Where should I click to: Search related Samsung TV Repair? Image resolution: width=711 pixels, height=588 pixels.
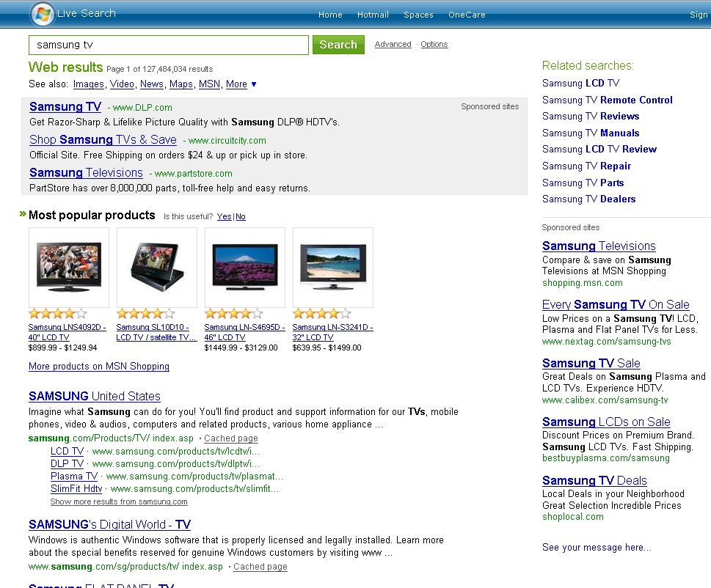coord(586,166)
